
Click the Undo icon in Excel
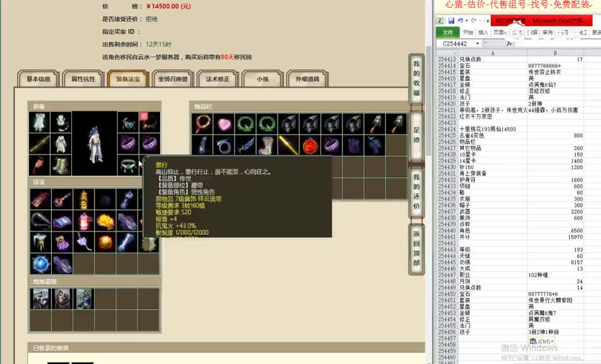click(x=460, y=21)
